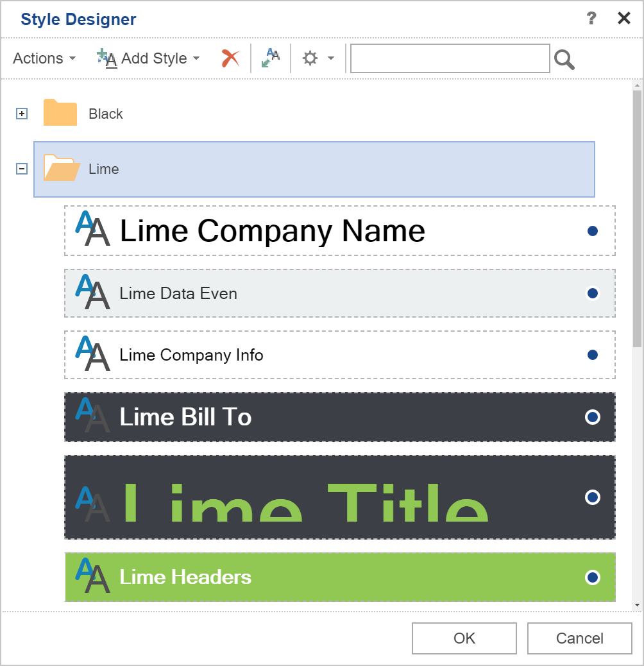Viewport: 644px width, 666px height.
Task: Click the scrollbar down arrow
Action: [637, 605]
